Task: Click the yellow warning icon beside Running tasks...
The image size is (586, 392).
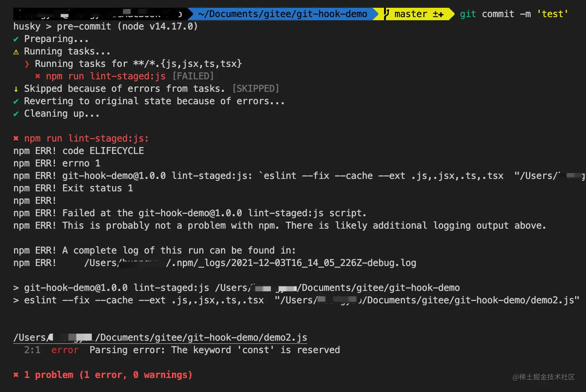Action: click(16, 52)
